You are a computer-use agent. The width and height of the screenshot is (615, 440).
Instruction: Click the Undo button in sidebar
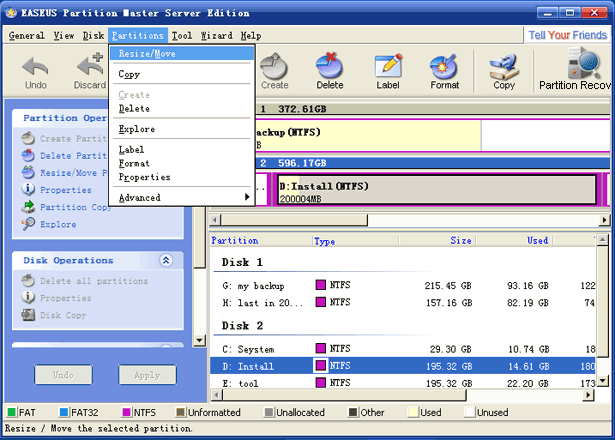pos(64,375)
